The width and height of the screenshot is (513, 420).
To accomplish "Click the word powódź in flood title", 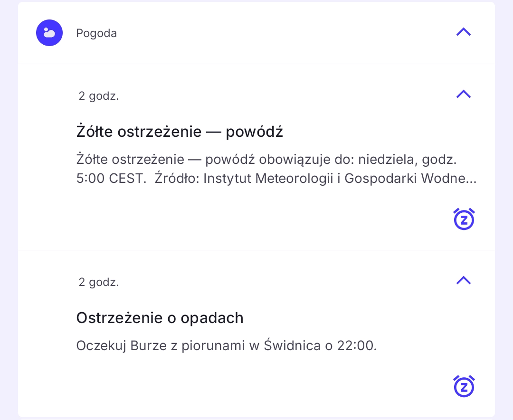I will click(x=254, y=132).
